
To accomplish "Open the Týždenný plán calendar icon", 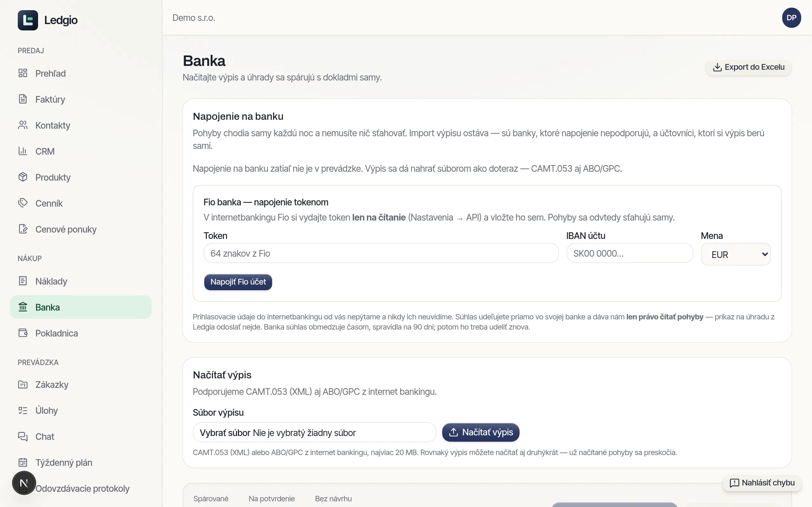I will (x=23, y=463).
